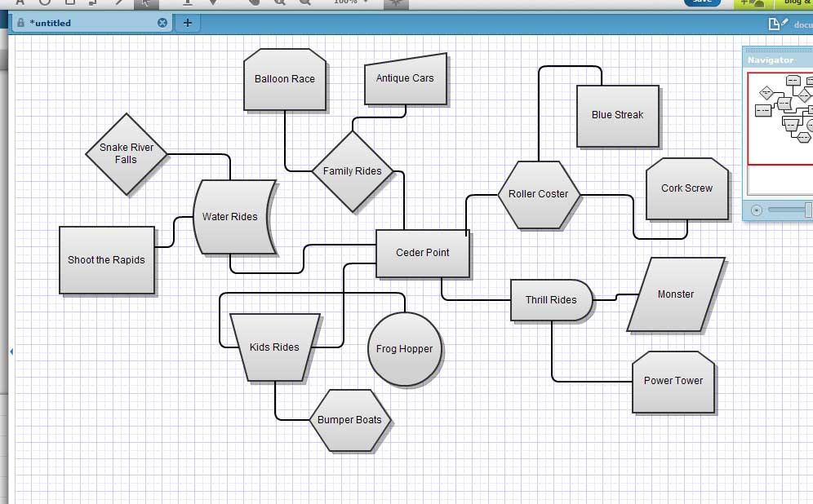Select the Roller Coster hexagon
The image size is (813, 504).
539,194
